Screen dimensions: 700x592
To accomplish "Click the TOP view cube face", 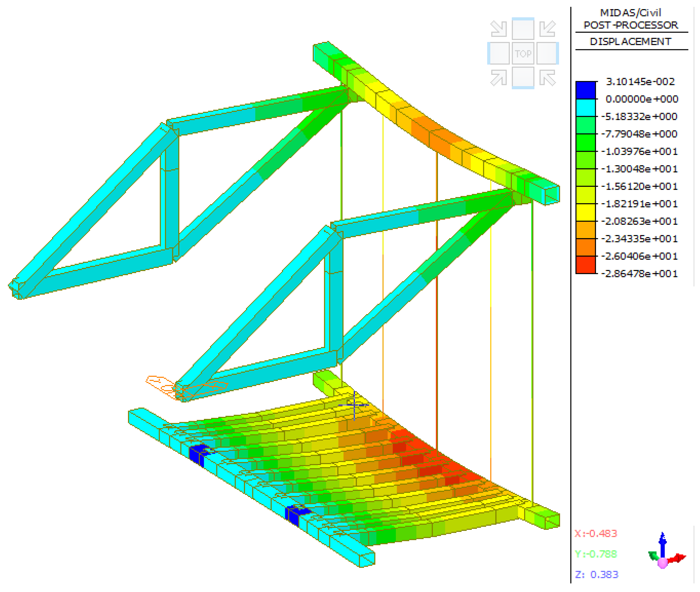I will 523,54.
